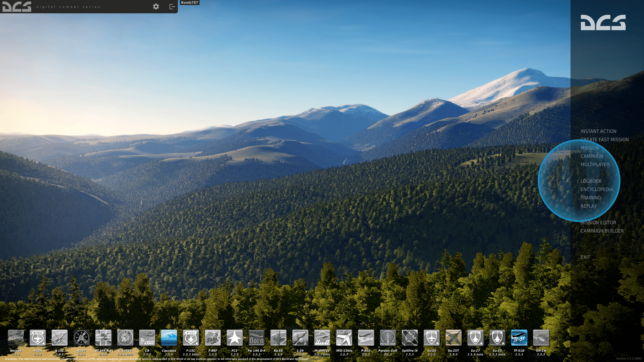
Task: Select Mission Editor from the menu
Action: coord(598,222)
